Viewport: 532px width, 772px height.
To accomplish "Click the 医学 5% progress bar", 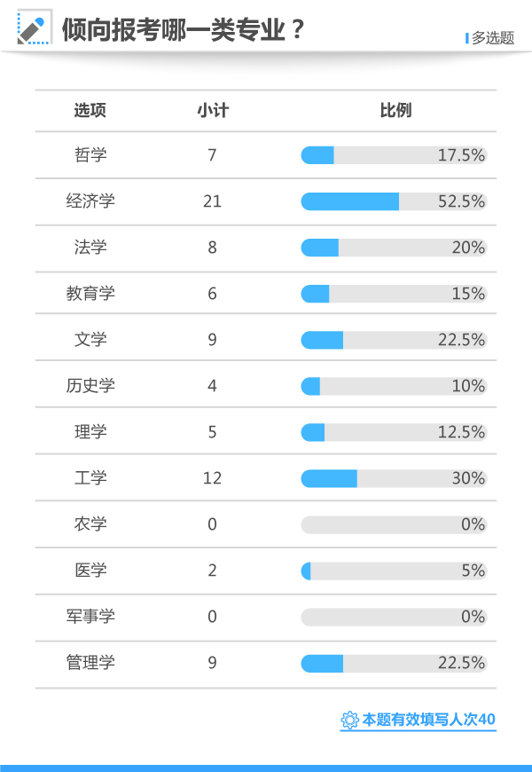I will click(x=394, y=571).
